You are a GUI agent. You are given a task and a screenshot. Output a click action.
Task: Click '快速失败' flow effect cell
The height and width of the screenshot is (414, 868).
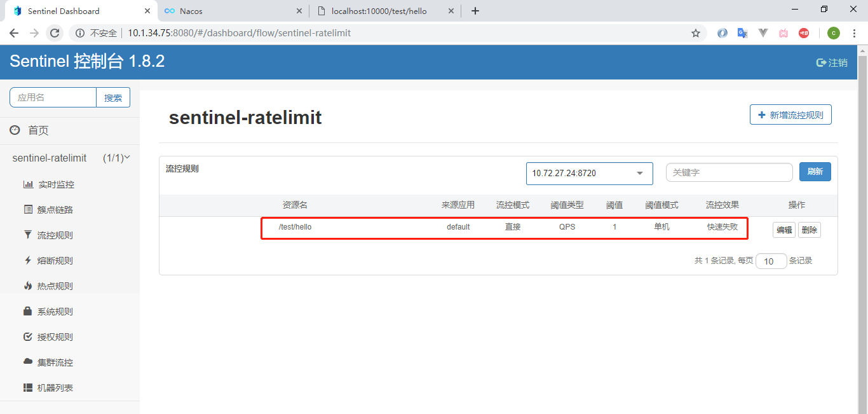tap(722, 227)
